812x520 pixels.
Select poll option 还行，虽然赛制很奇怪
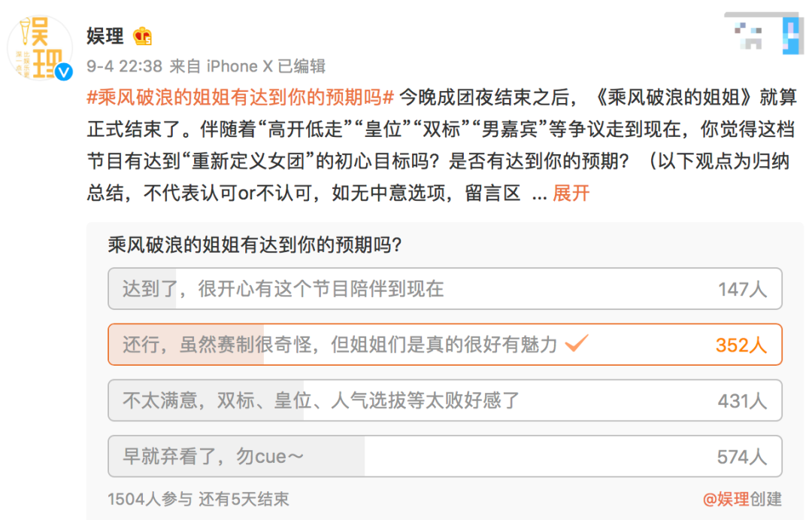click(445, 345)
